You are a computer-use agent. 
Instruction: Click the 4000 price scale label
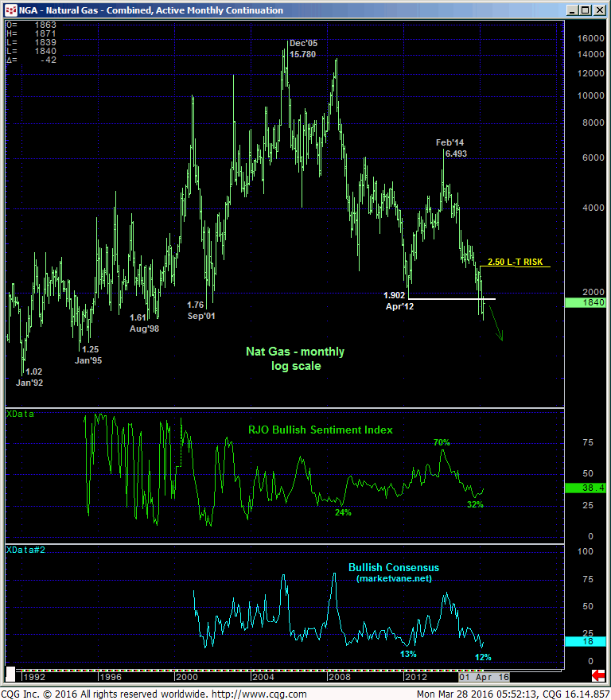point(593,208)
